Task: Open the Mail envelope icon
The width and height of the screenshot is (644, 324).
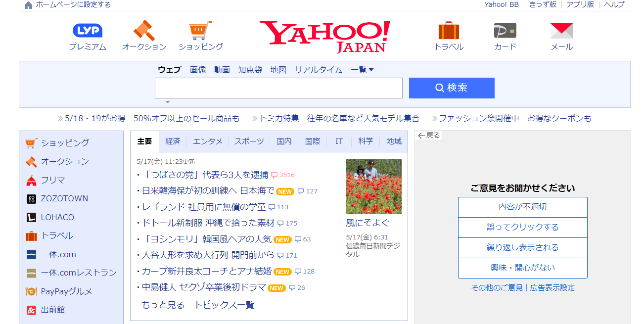Action: click(561, 31)
